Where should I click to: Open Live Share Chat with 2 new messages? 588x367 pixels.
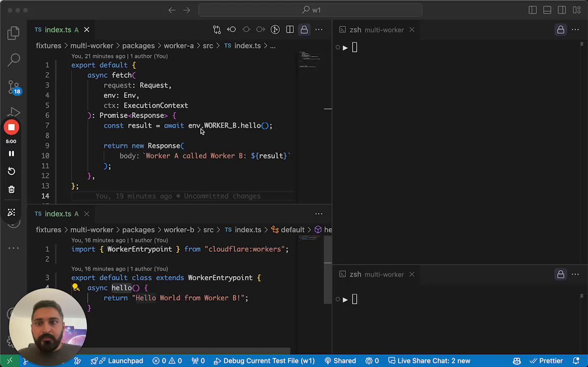(x=428, y=361)
